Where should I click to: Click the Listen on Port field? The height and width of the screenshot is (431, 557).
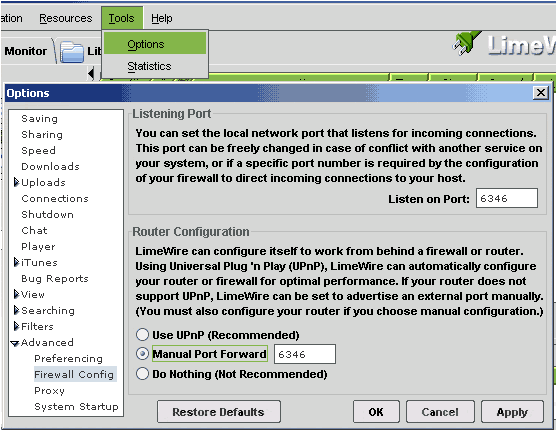pos(507,198)
